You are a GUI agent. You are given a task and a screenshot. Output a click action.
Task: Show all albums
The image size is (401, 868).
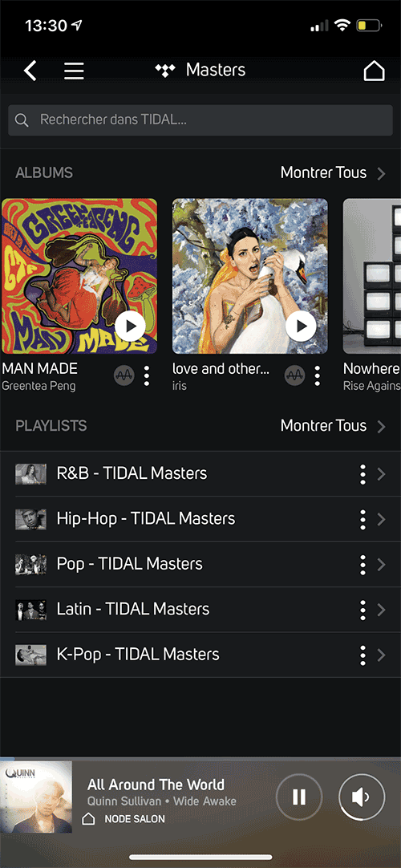332,172
